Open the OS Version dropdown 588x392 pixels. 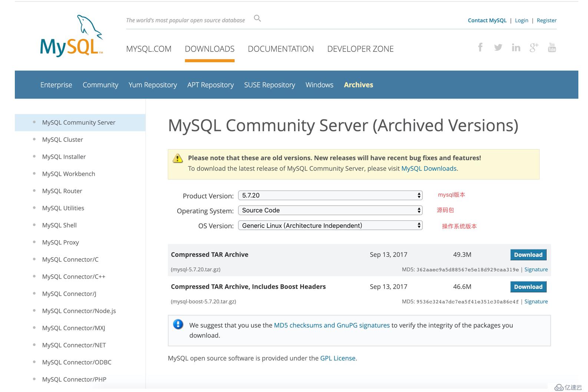[330, 225]
